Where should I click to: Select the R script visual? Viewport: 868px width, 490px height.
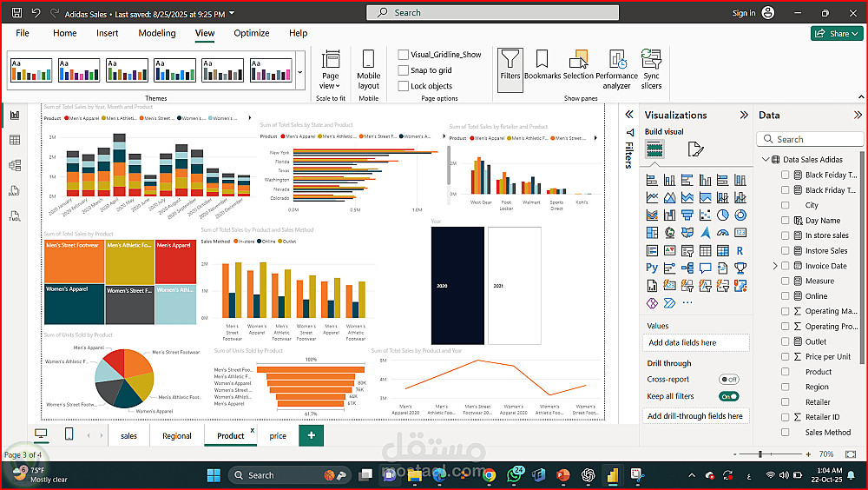pos(740,250)
